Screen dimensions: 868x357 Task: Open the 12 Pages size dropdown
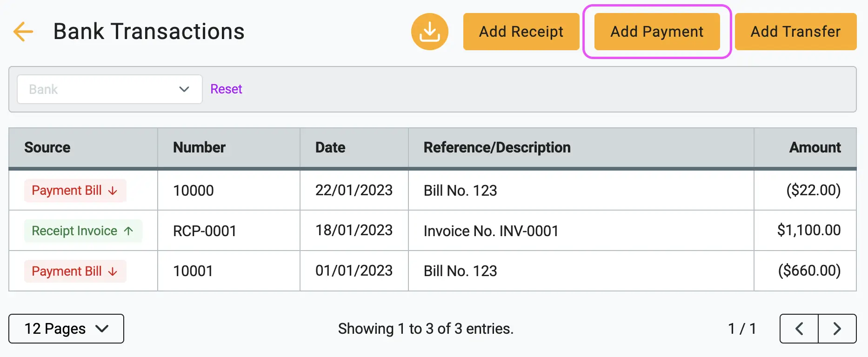point(66,329)
